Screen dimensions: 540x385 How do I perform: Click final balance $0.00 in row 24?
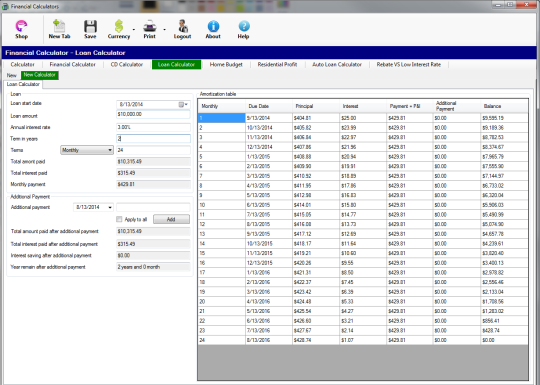click(504, 340)
